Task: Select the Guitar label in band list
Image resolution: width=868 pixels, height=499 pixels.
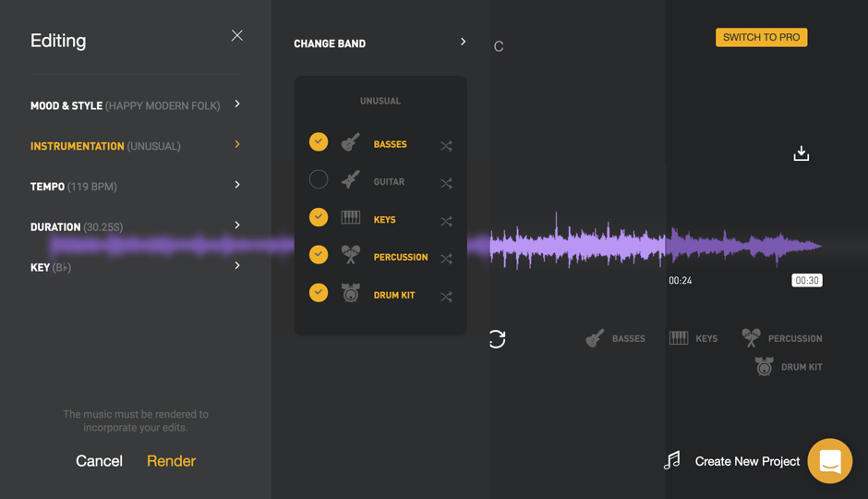Action: pyautogui.click(x=389, y=182)
